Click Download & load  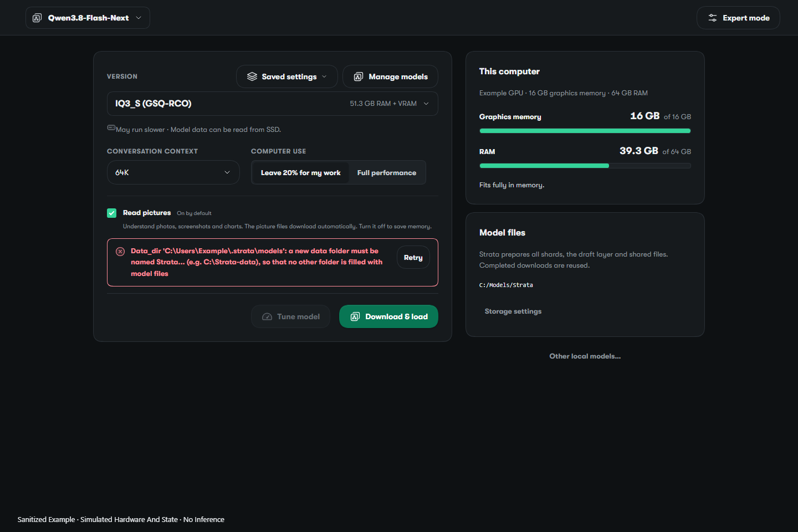click(x=388, y=316)
